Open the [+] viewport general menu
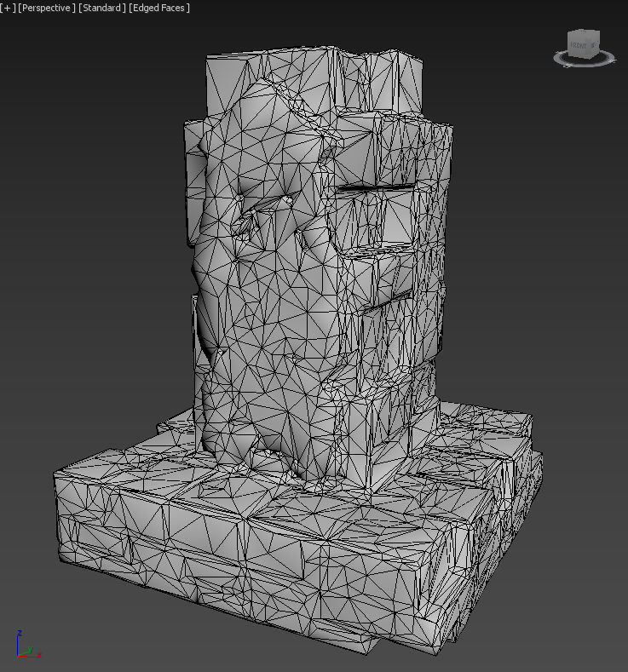 [x=8, y=8]
